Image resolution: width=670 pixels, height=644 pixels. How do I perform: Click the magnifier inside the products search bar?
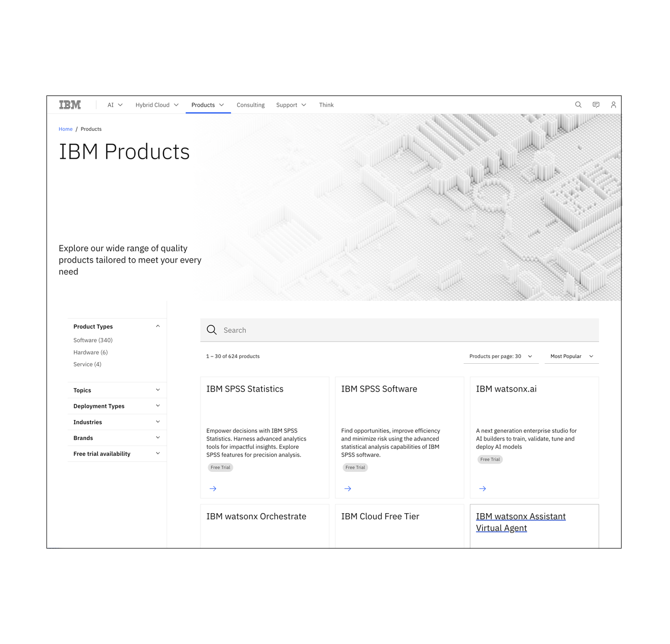coord(212,330)
